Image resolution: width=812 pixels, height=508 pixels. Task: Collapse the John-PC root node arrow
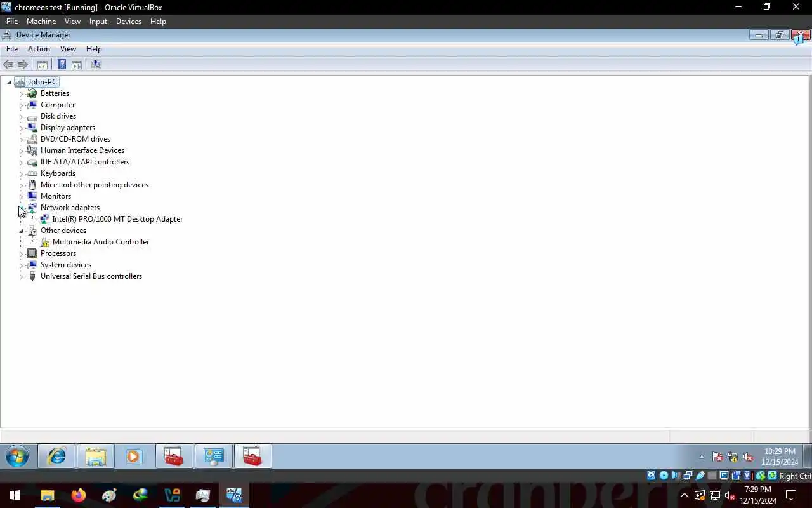click(9, 83)
